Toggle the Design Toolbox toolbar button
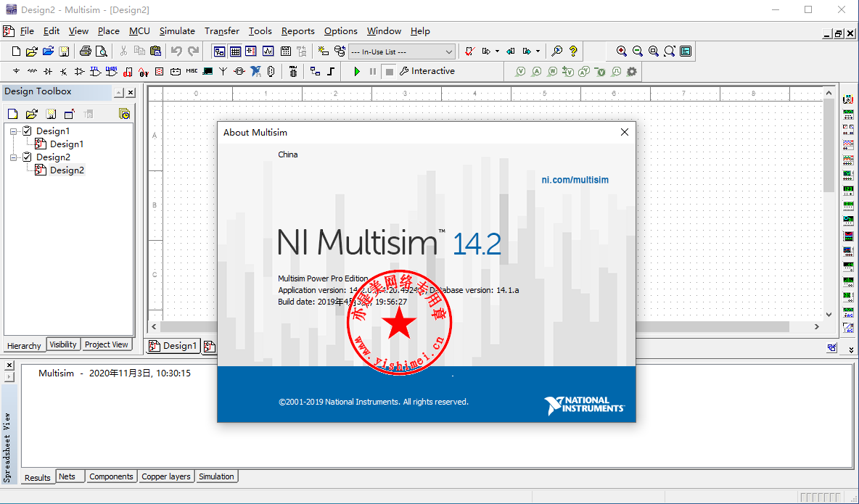Viewport: 859px width, 504px height. (x=219, y=51)
